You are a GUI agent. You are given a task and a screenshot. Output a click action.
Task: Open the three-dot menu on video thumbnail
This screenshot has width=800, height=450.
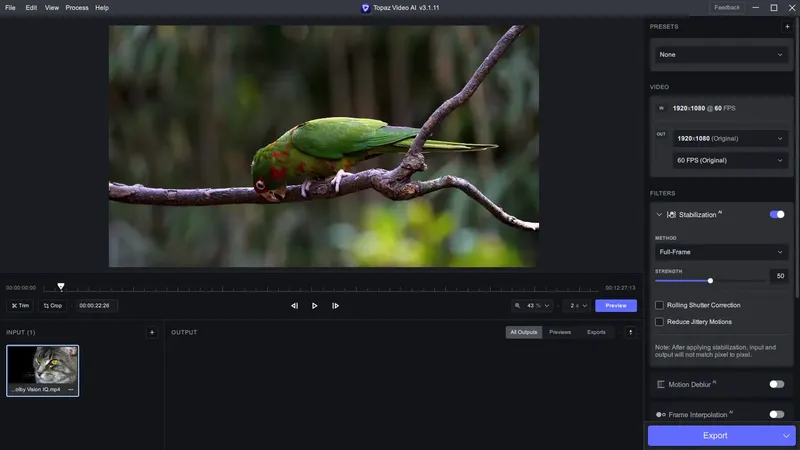(71, 389)
